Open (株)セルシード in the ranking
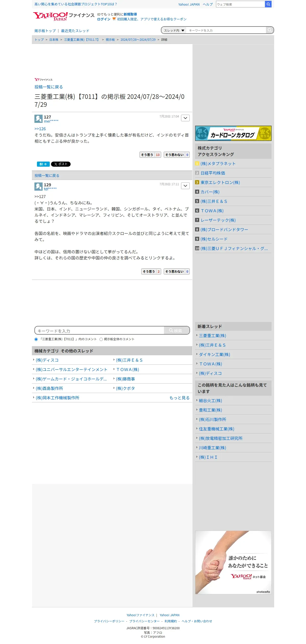Screen dimensions: 306x644 click(x=214, y=239)
